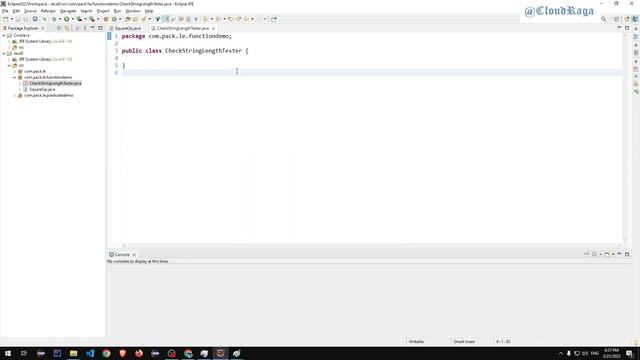Toggle Mark Occurrences in the toolbar

pyautogui.click(x=166, y=19)
